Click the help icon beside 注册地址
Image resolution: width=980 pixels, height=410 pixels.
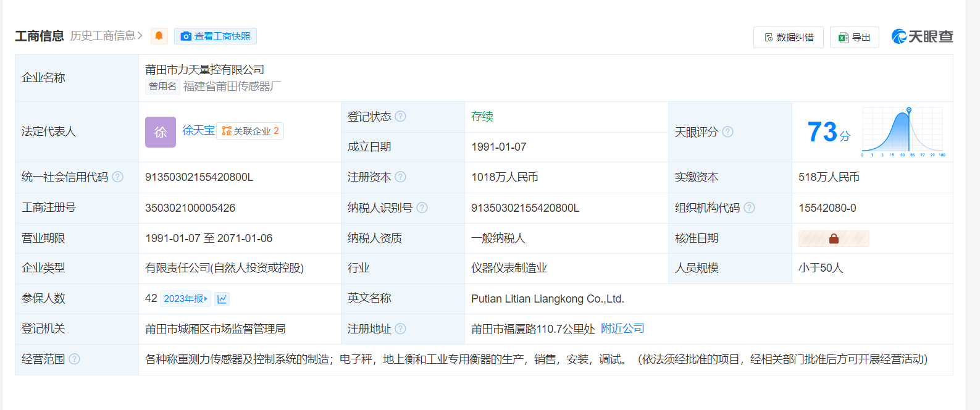click(401, 329)
